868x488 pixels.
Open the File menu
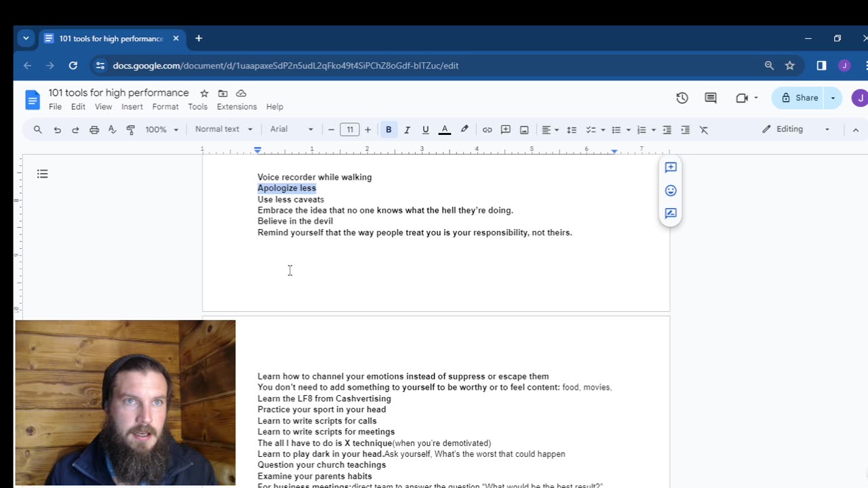pos(55,107)
